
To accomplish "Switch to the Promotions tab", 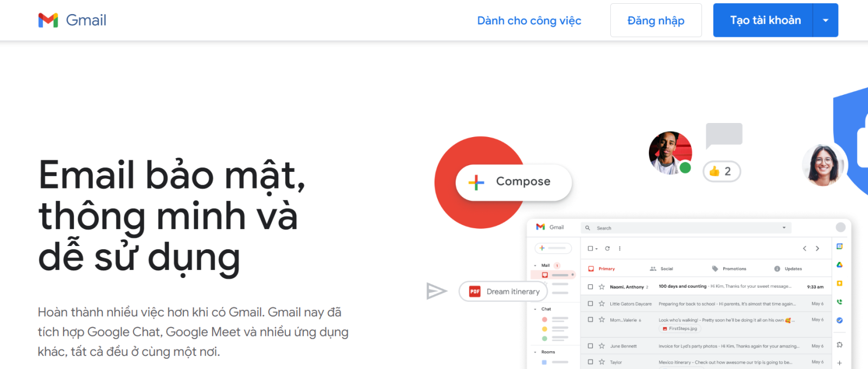I will click(x=729, y=269).
